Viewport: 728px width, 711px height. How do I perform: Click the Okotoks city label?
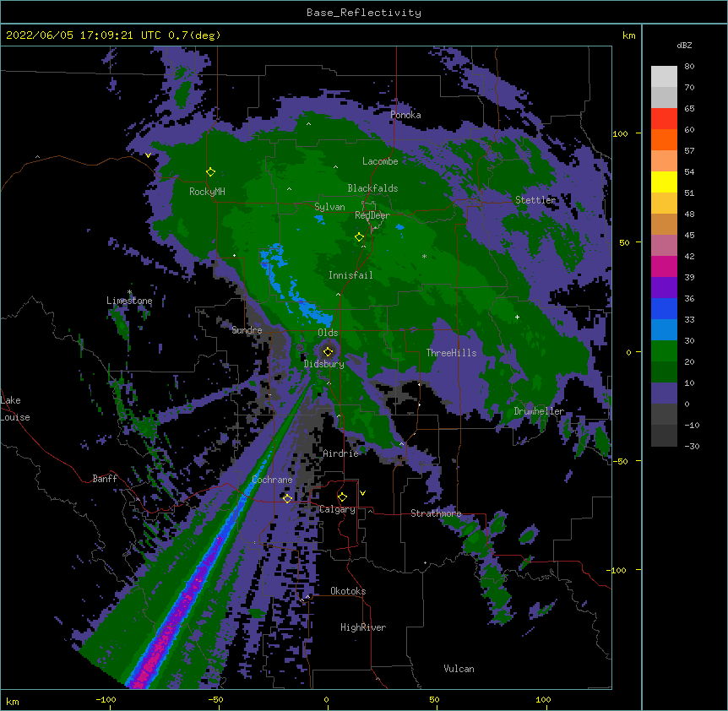pos(348,591)
